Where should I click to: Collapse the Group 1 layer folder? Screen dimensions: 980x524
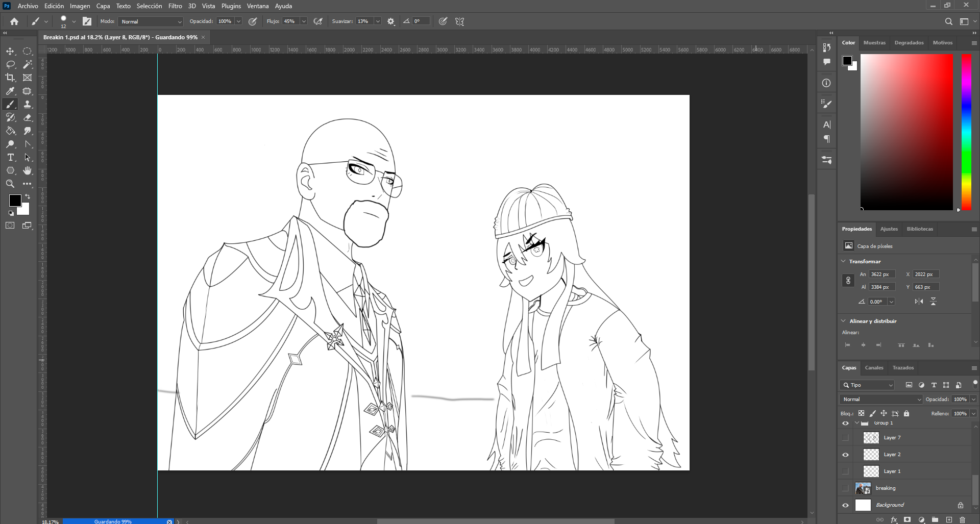point(857,423)
